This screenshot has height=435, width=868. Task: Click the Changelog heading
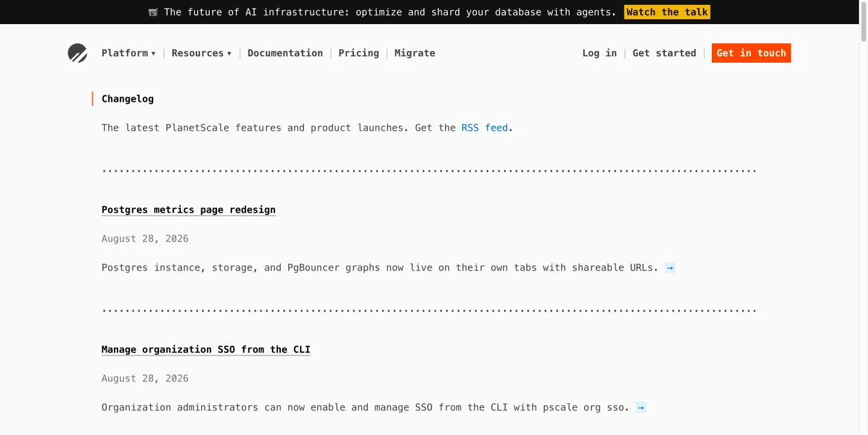[128, 99]
